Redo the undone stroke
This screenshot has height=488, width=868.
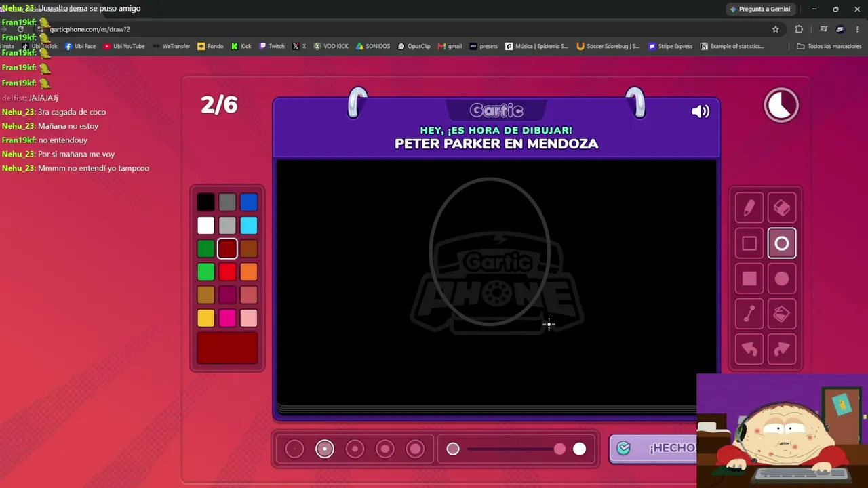782,349
